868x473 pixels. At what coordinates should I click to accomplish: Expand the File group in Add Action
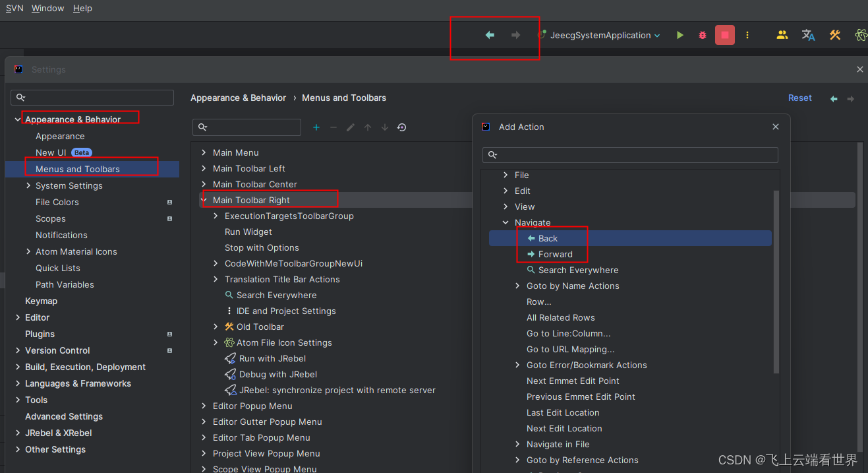point(506,175)
